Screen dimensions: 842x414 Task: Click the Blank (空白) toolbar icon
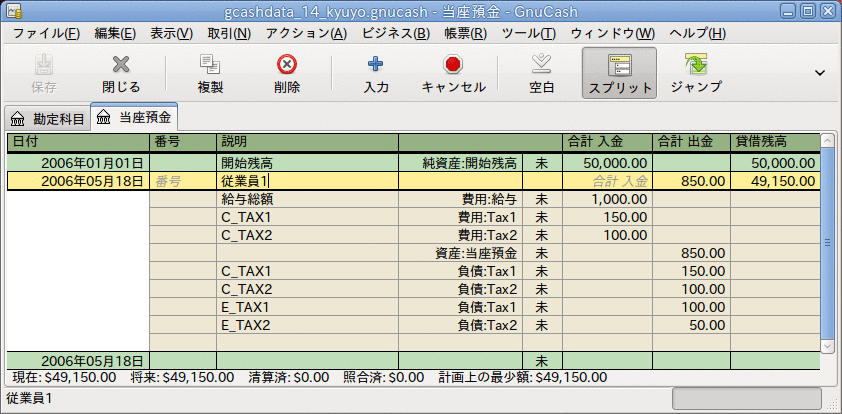pos(541,65)
